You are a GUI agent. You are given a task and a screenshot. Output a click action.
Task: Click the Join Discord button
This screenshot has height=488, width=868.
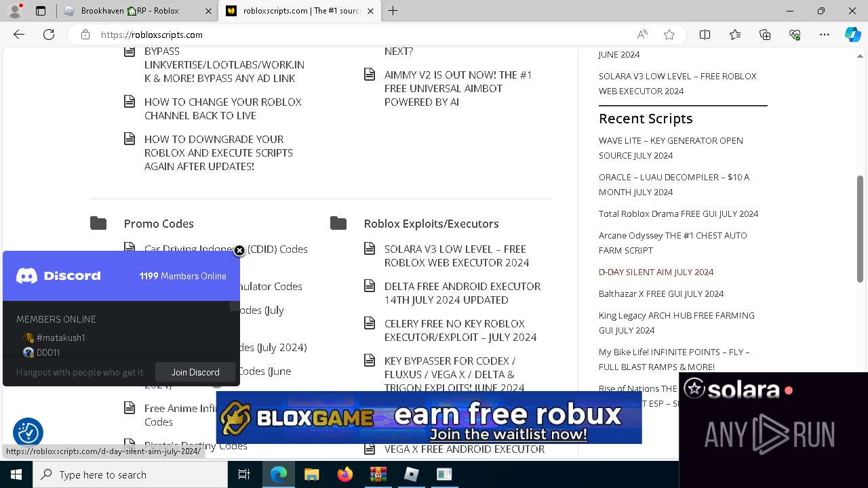coord(195,372)
